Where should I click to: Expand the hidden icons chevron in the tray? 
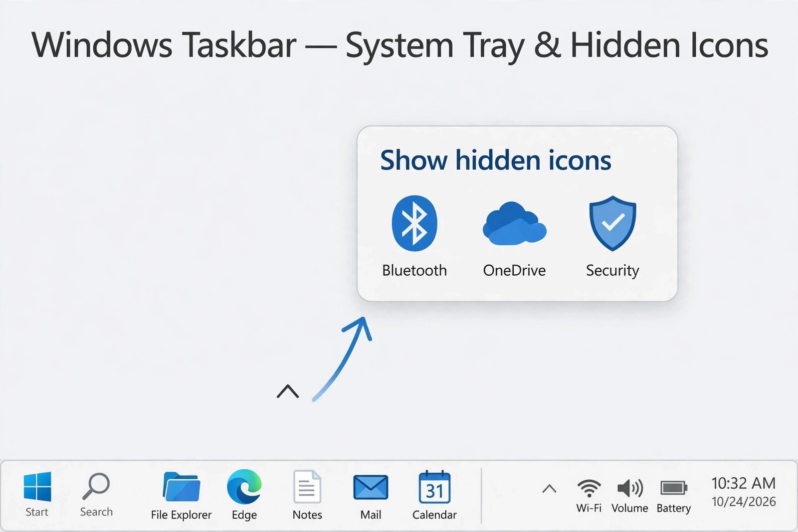(x=549, y=489)
